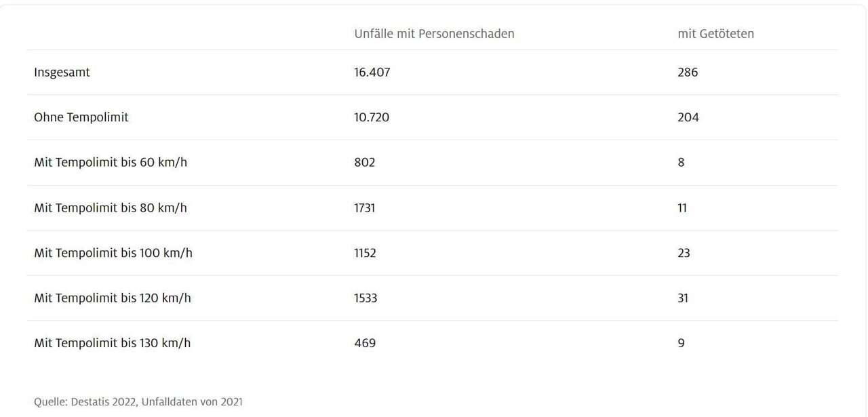Click the accidents value 802
Viewport: 868px width, 417px height.
pyautogui.click(x=364, y=163)
